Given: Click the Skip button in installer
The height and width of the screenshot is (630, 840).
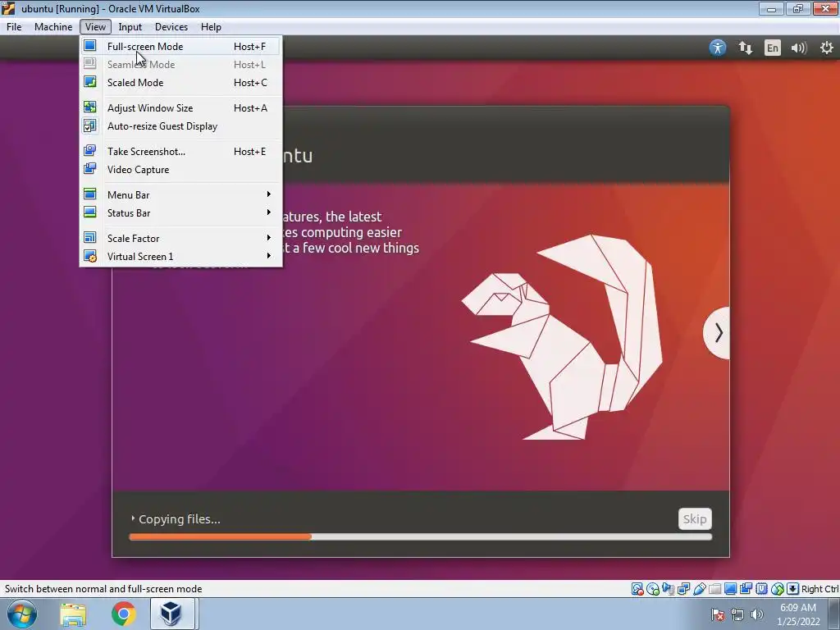Looking at the screenshot, I should [x=695, y=518].
